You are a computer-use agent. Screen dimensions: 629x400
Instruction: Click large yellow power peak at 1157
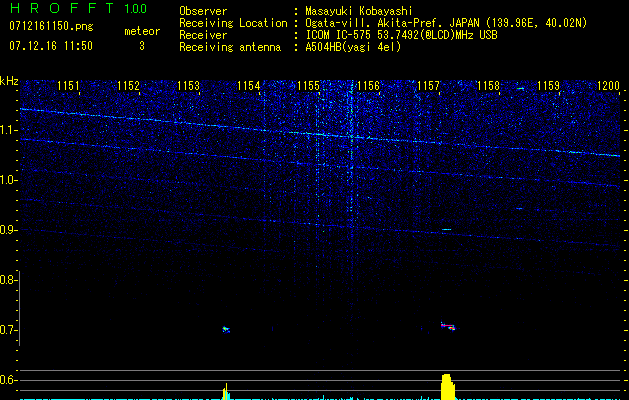coord(448,387)
